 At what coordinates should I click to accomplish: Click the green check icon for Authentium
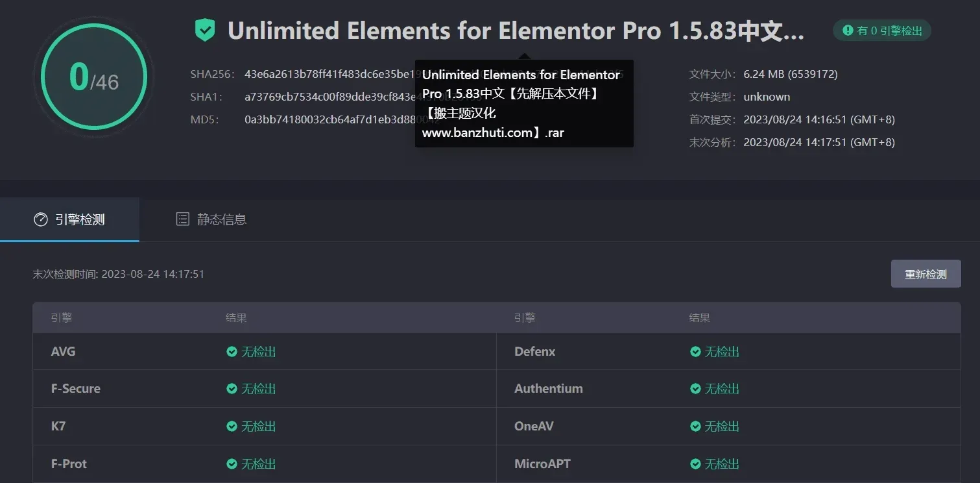click(695, 389)
